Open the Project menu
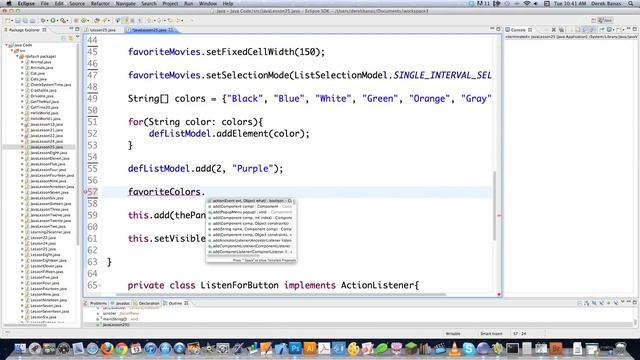The image size is (640, 360). click(170, 3)
